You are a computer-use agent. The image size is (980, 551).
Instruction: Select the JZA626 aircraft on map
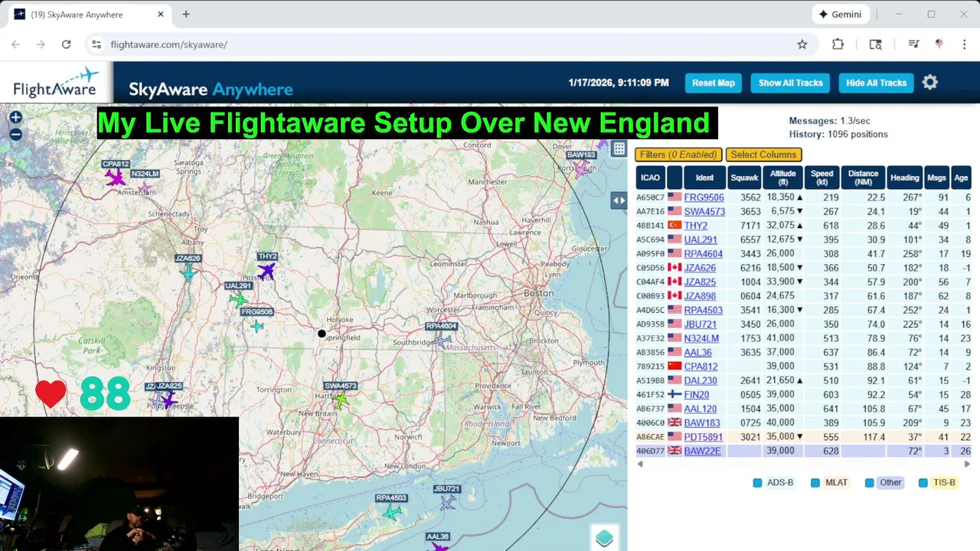coord(188,272)
